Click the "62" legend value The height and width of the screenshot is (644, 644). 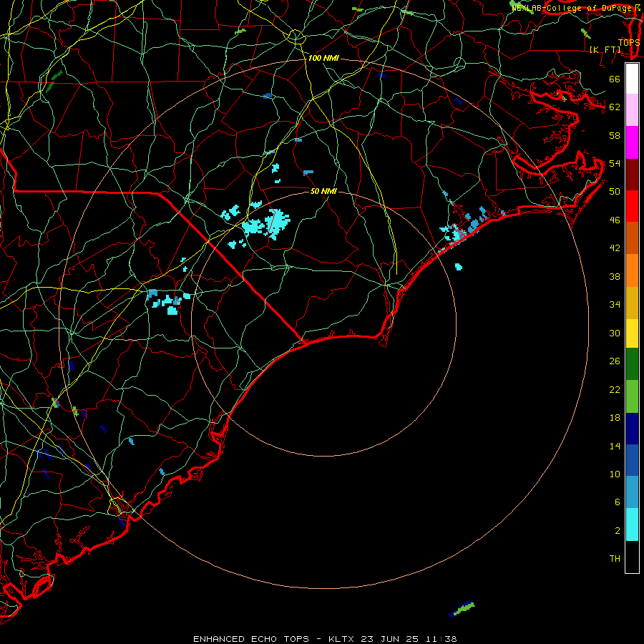click(615, 107)
